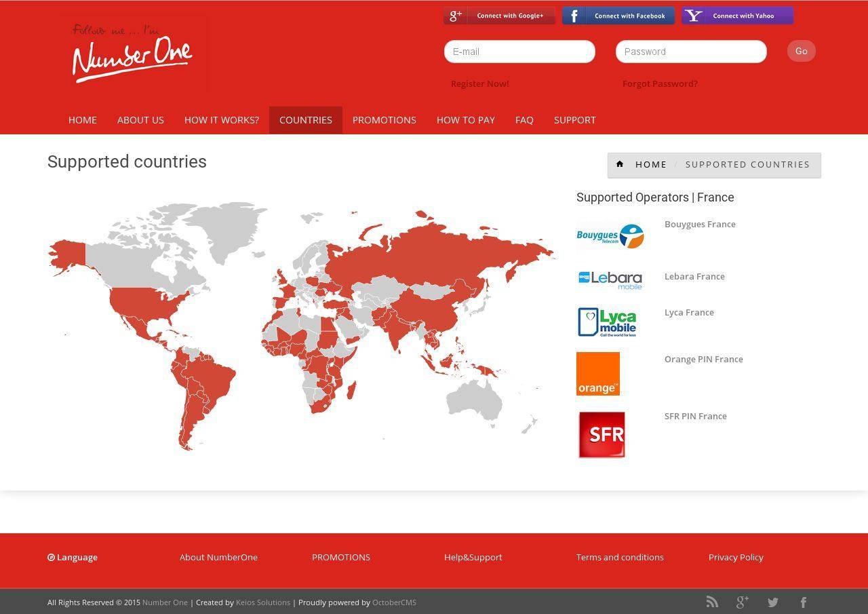Select SFR PIN France operator link
Viewport: 868px width, 614px height.
[x=696, y=416]
